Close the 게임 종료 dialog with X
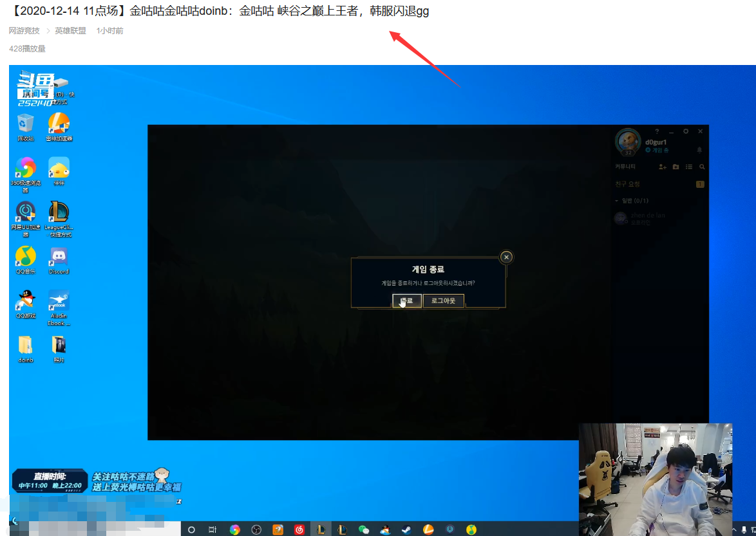Viewport: 756px width, 536px height. coord(506,257)
